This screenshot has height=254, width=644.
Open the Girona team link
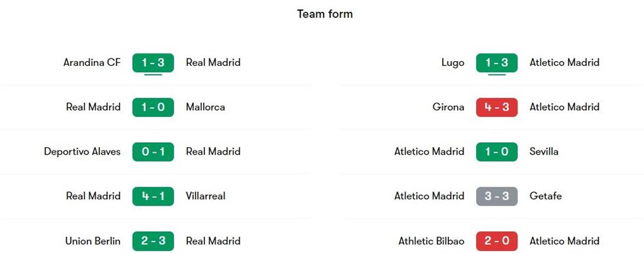(448, 107)
